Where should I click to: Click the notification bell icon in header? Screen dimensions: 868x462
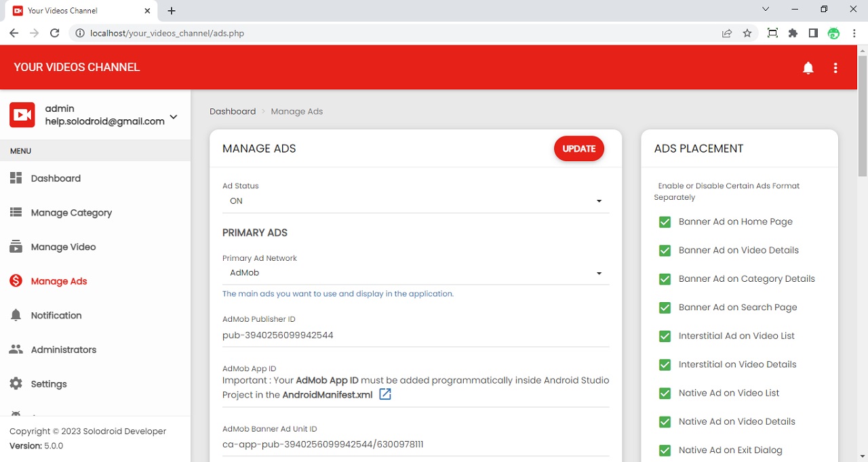coord(808,68)
